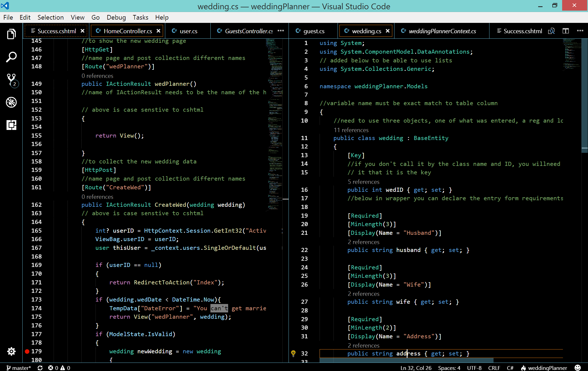Click 'HttpPost' attribute on line 159
Screen dimensions: 588x371
(x=99, y=170)
